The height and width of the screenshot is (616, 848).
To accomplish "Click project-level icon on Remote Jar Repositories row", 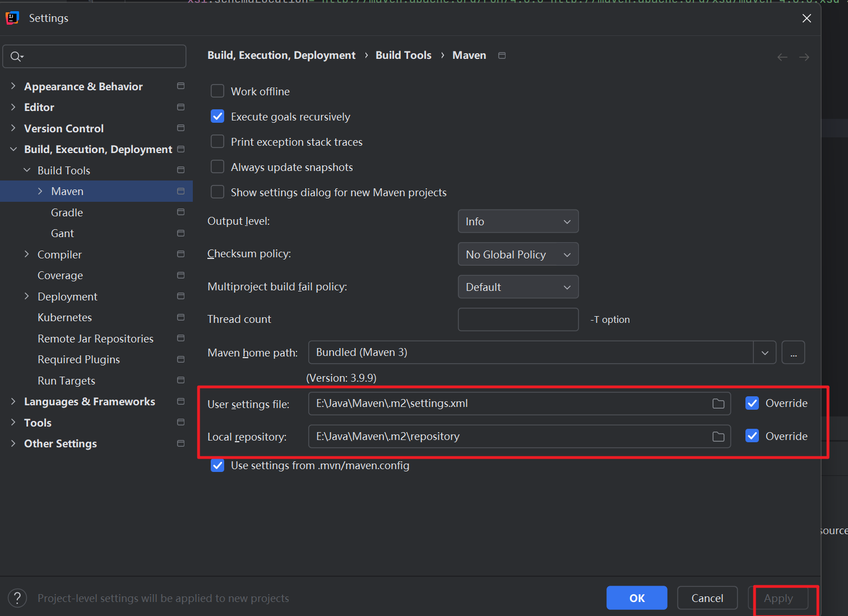I will coord(180,338).
